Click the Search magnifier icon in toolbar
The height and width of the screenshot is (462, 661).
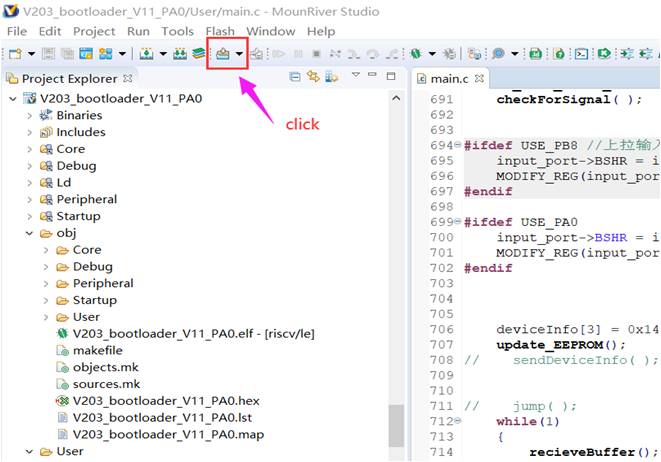tap(498, 54)
